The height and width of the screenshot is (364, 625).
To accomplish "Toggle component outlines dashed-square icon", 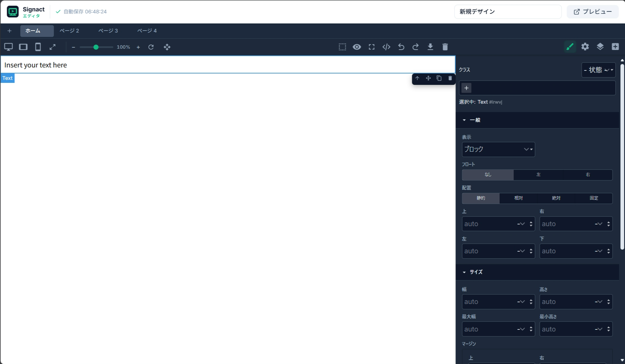I will pyautogui.click(x=342, y=47).
